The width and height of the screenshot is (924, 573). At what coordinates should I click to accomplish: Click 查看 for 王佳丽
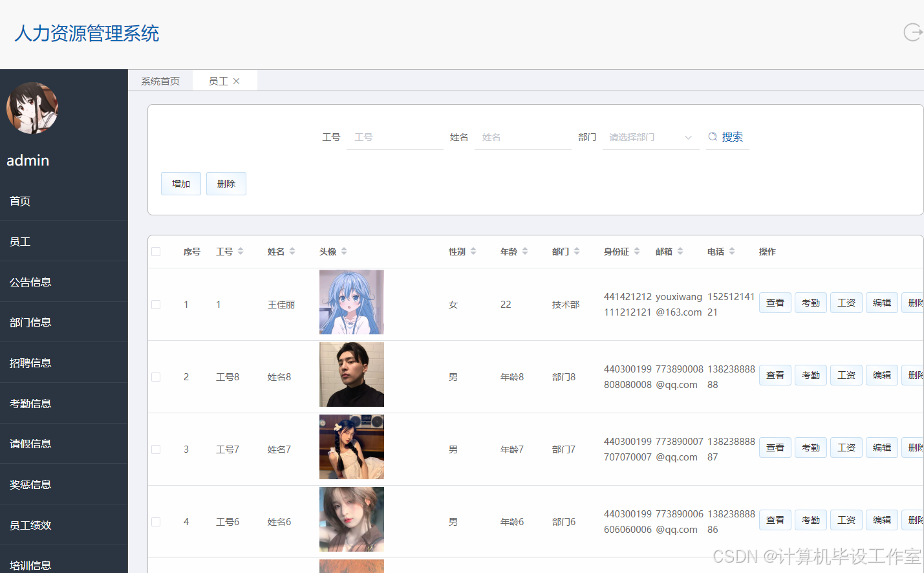coord(775,303)
